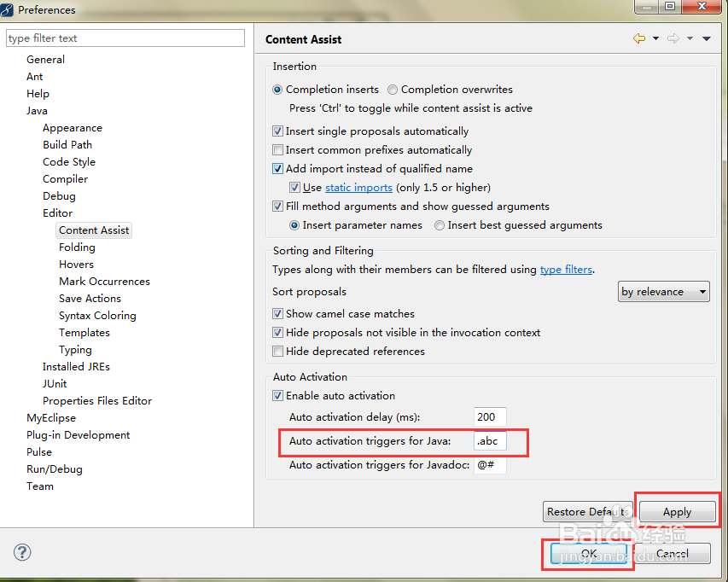Viewport: 728px width, 582px height.
Task: Toggle Use static imports checkbox
Action: coord(294,188)
